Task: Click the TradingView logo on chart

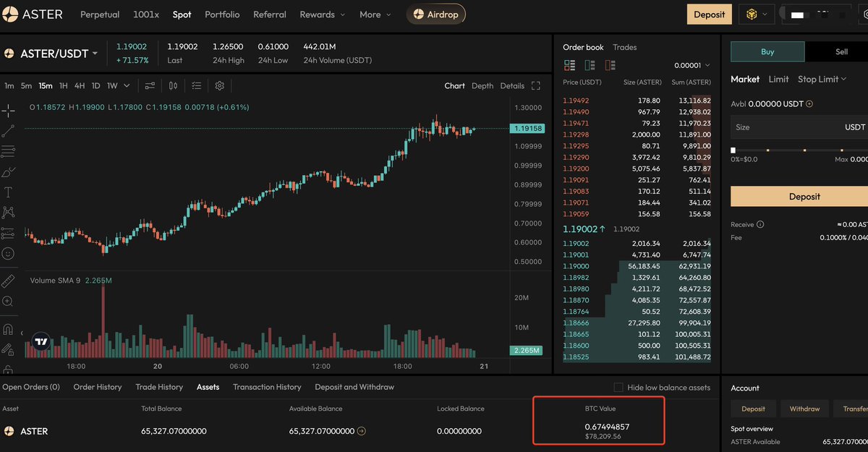Action: click(x=42, y=342)
